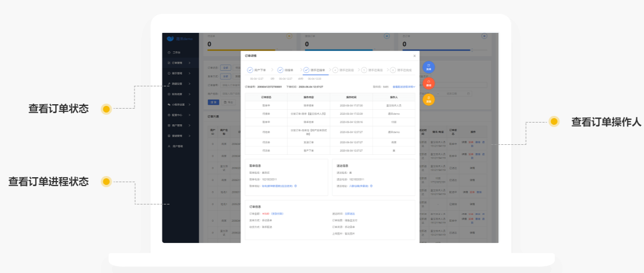Click the 小程序设置 sidebar icon

(x=169, y=105)
